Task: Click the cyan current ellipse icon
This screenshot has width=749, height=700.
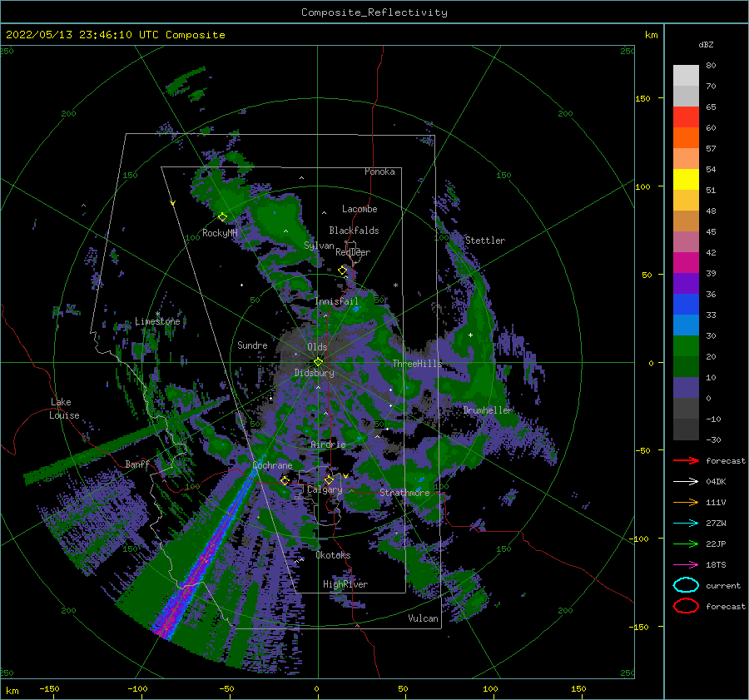Action: [x=686, y=585]
